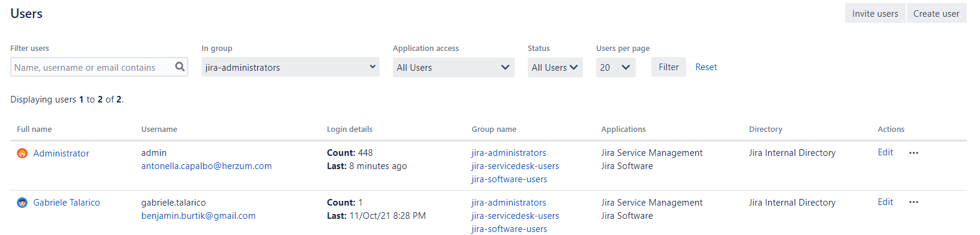Edit the Administrator user

[885, 152]
